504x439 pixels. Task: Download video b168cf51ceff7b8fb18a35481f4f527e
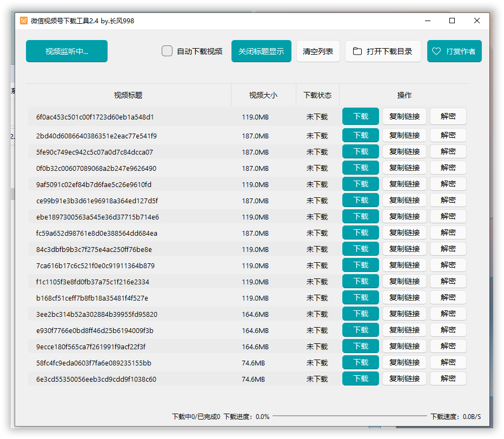pyautogui.click(x=361, y=297)
